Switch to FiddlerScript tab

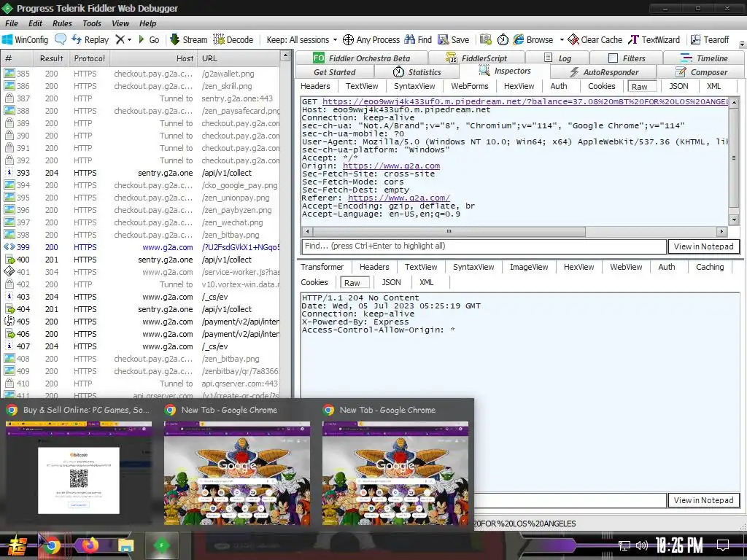tap(476, 58)
